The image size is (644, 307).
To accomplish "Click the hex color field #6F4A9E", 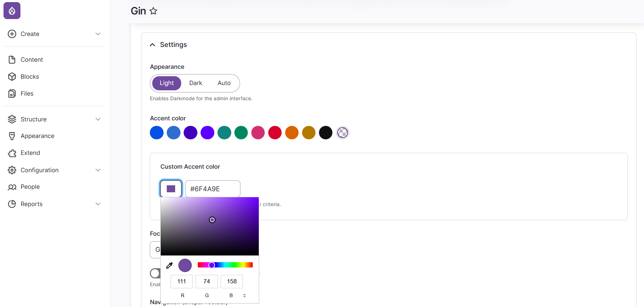I will tap(213, 189).
